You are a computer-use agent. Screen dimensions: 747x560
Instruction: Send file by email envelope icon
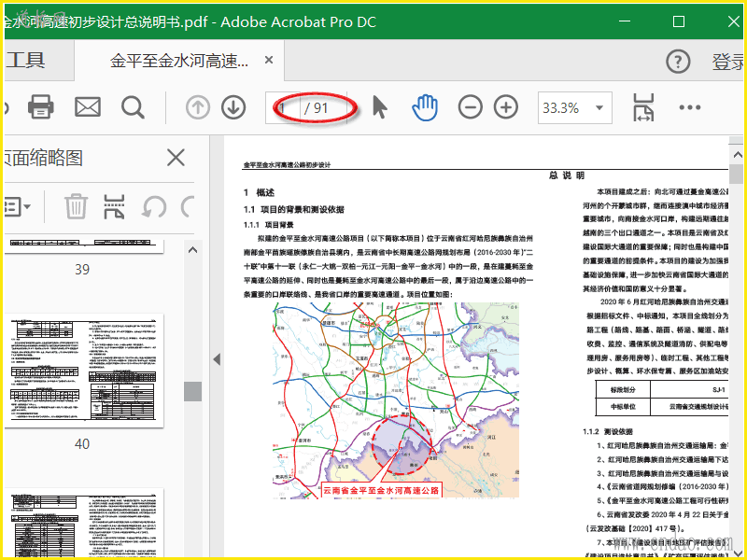point(88,107)
